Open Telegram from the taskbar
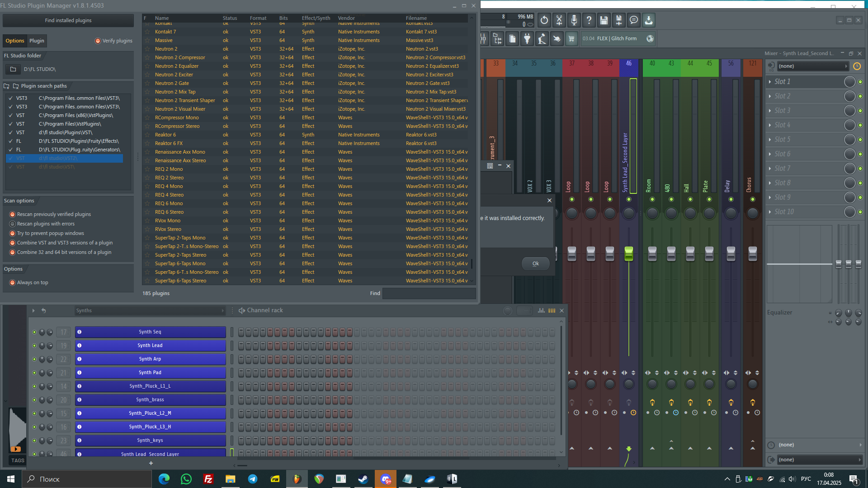The image size is (868, 488). pos(253,479)
